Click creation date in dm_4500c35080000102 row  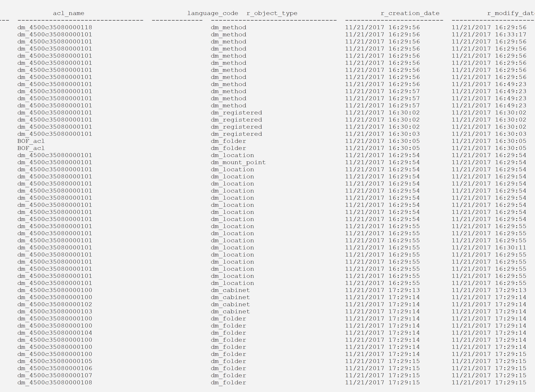[382, 304]
